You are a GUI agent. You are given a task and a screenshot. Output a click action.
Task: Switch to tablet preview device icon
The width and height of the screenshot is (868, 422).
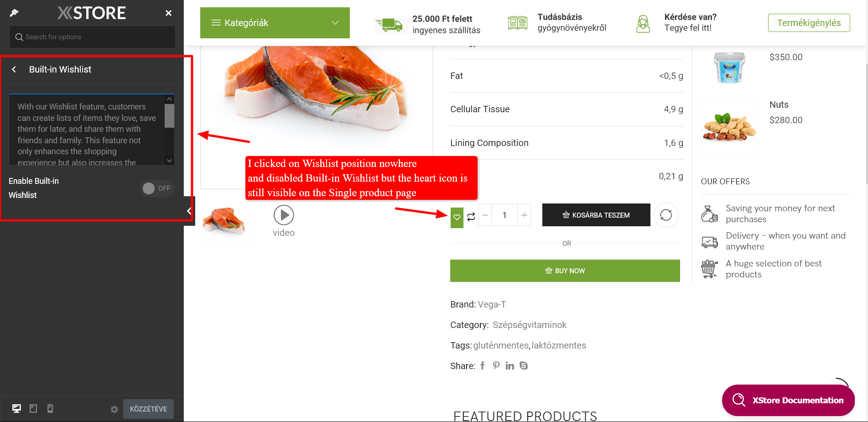click(x=33, y=408)
